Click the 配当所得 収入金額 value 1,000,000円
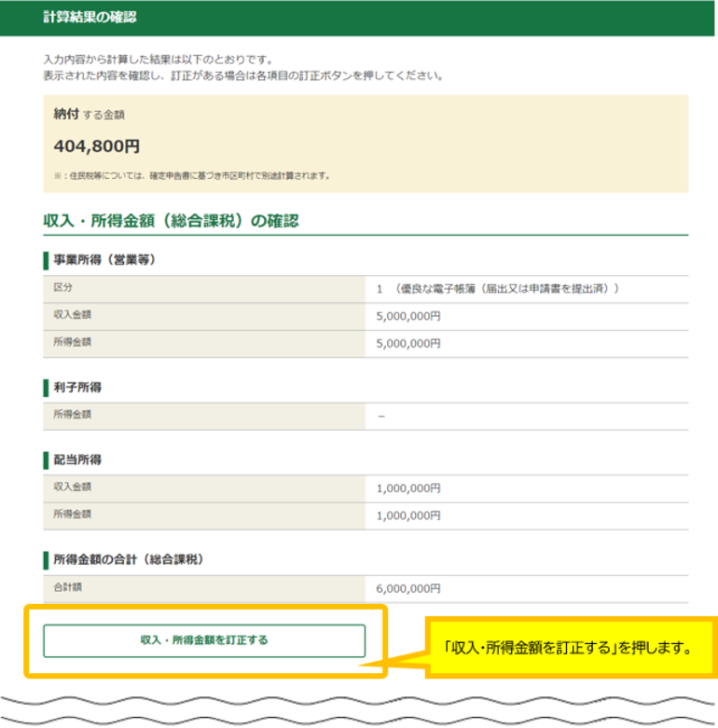 click(x=408, y=488)
